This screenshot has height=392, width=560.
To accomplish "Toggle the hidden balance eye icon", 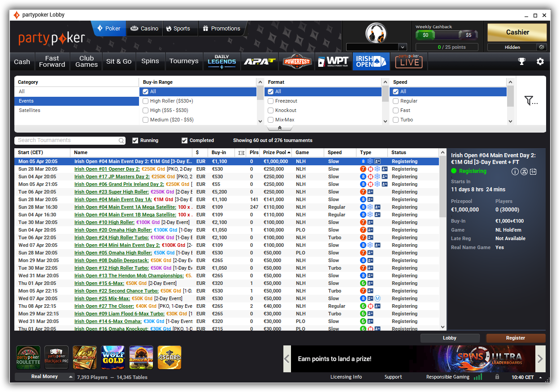I will click(542, 47).
